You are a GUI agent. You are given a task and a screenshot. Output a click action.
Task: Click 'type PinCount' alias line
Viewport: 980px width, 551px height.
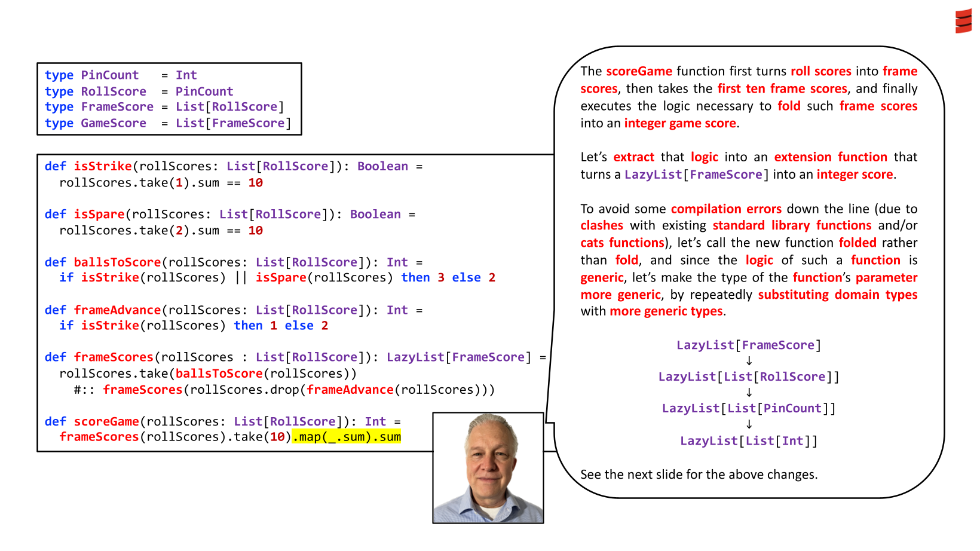coord(121,75)
